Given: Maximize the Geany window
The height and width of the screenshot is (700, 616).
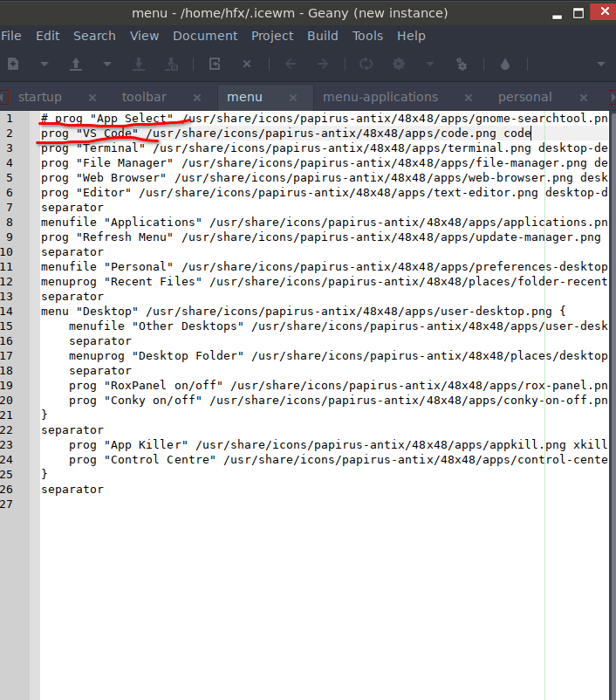Looking at the screenshot, I should [x=578, y=13].
